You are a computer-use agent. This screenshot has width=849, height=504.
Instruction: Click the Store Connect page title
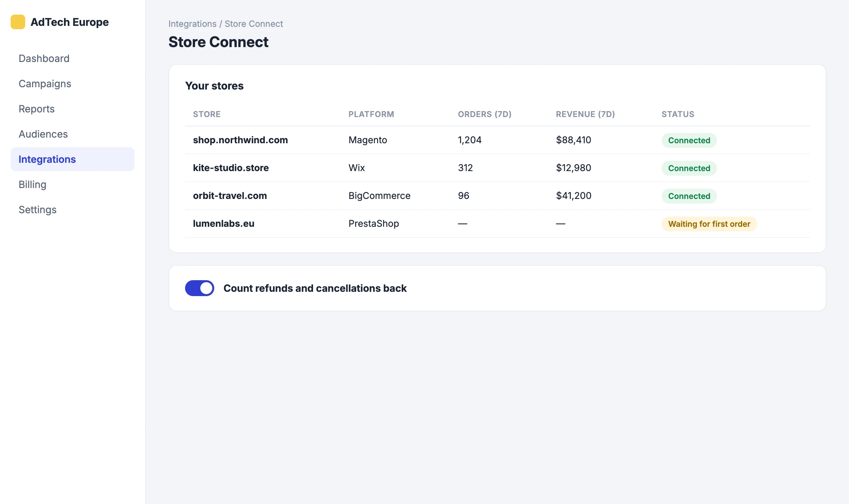tap(218, 42)
